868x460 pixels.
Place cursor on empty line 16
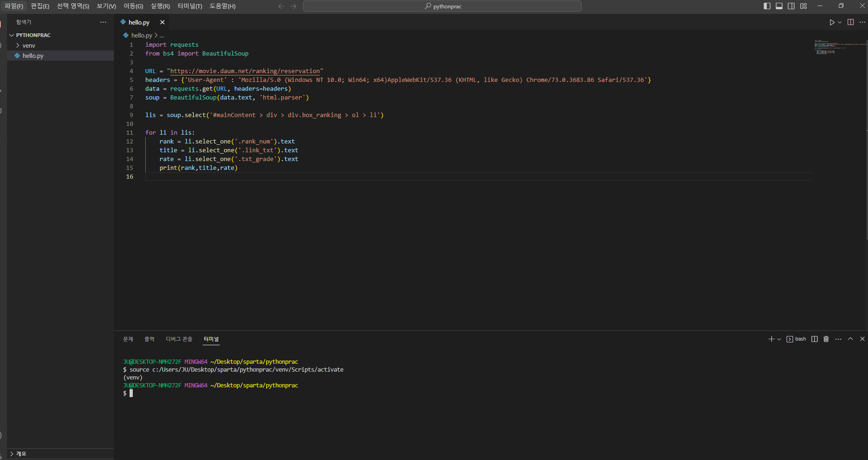point(477,177)
